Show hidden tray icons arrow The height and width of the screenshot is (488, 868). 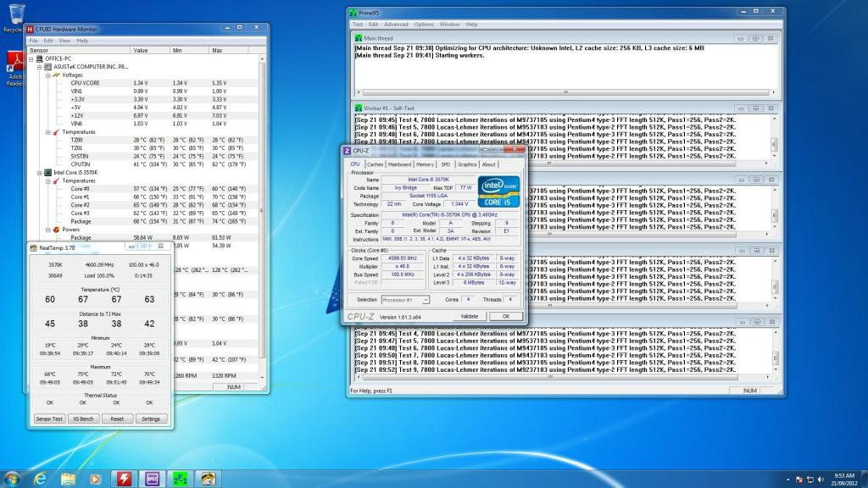pyautogui.click(x=787, y=480)
